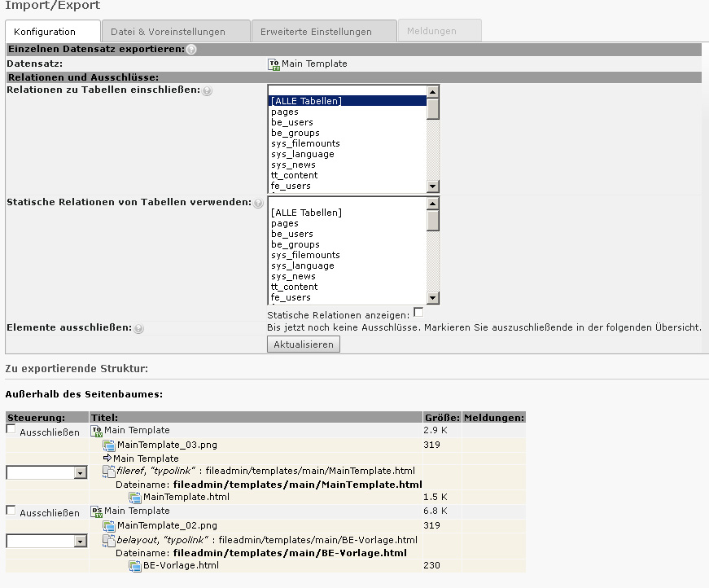The height and width of the screenshot is (588, 709).
Task: Click the document icon before 'belayout, typolink'
Action: (108, 541)
